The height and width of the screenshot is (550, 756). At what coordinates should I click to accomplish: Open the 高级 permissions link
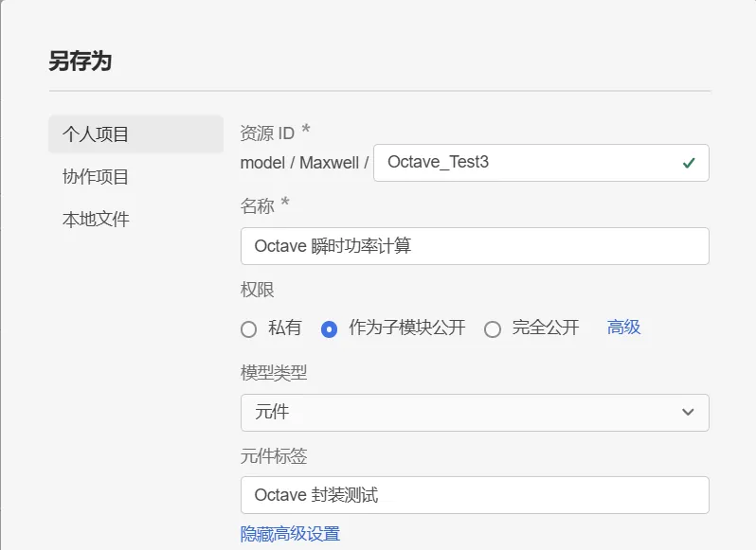click(x=623, y=328)
